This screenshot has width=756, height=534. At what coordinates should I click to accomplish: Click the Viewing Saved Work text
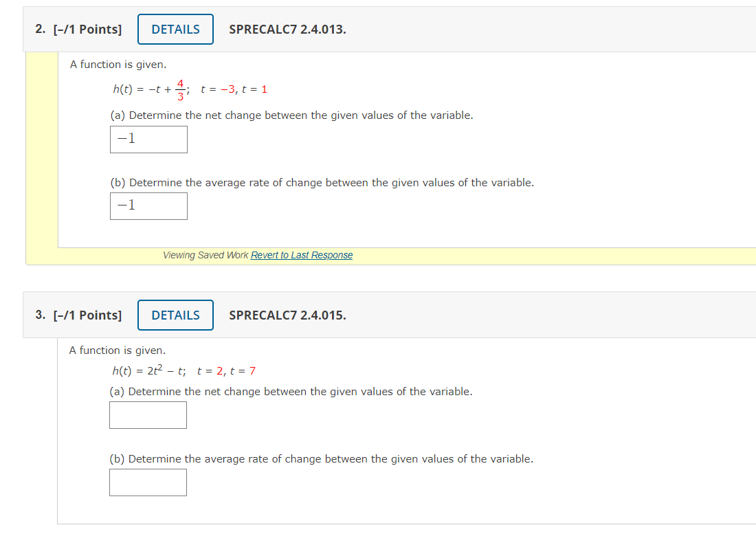pyautogui.click(x=205, y=255)
